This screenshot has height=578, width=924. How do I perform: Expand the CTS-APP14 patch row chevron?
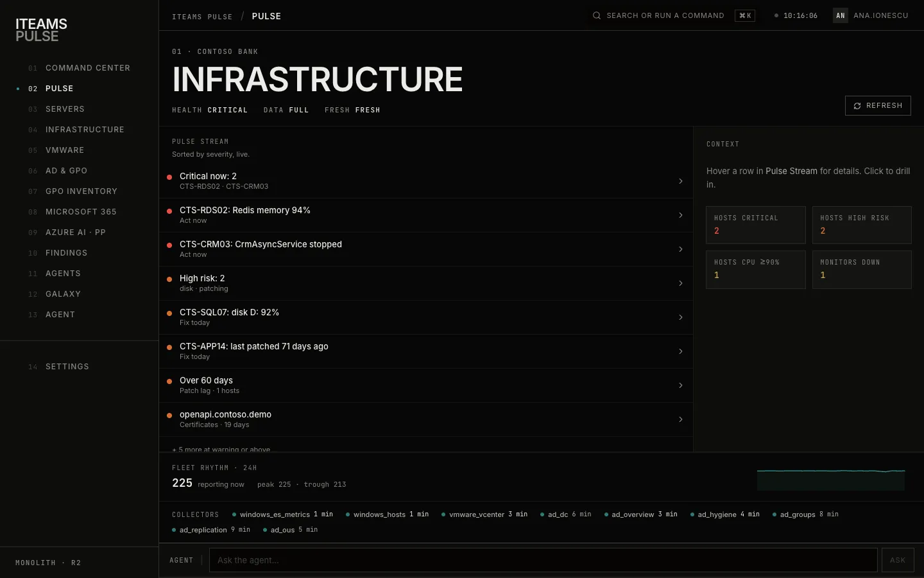(681, 351)
